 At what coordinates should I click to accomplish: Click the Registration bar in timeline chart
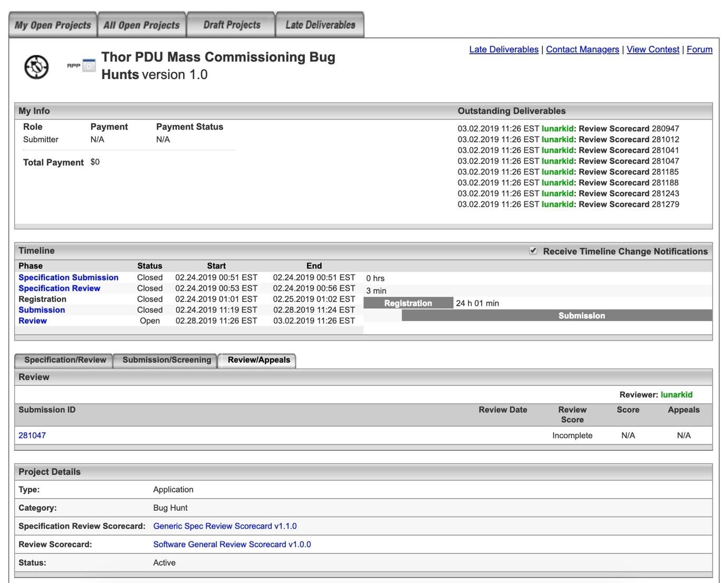point(408,303)
